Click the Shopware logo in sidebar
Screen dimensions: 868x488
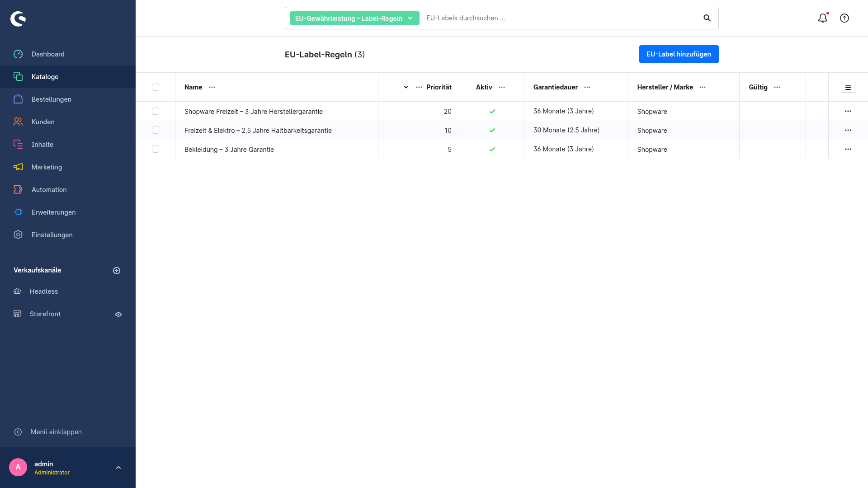(18, 19)
